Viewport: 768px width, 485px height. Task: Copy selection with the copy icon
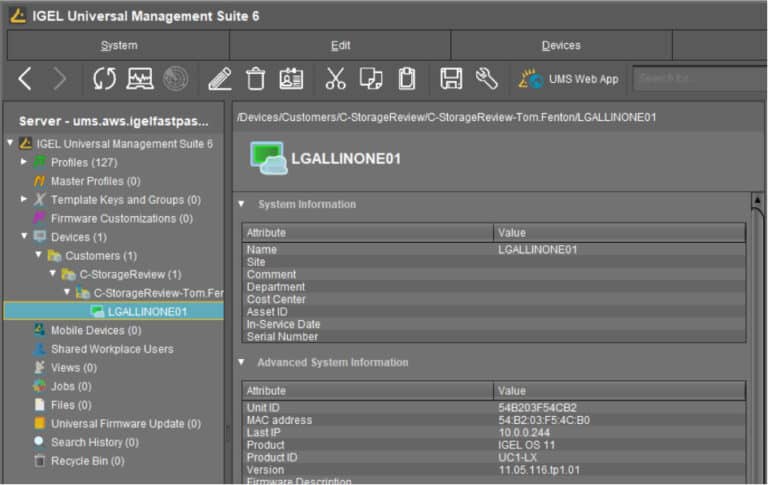pos(371,79)
